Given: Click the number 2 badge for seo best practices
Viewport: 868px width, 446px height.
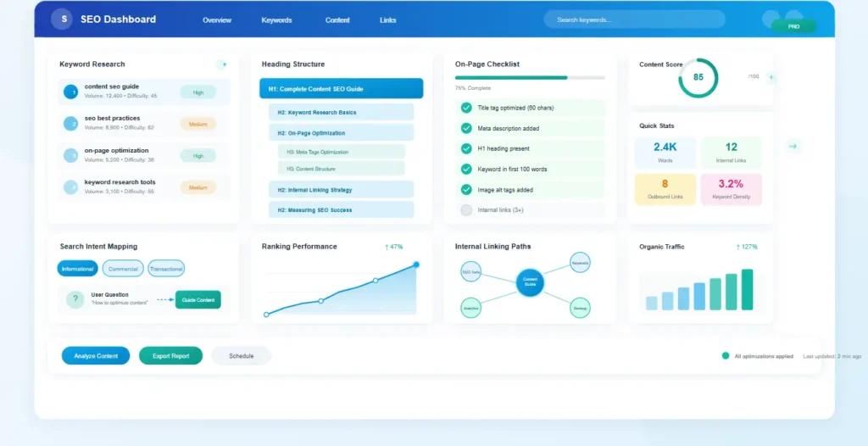Looking at the screenshot, I should click(x=71, y=123).
